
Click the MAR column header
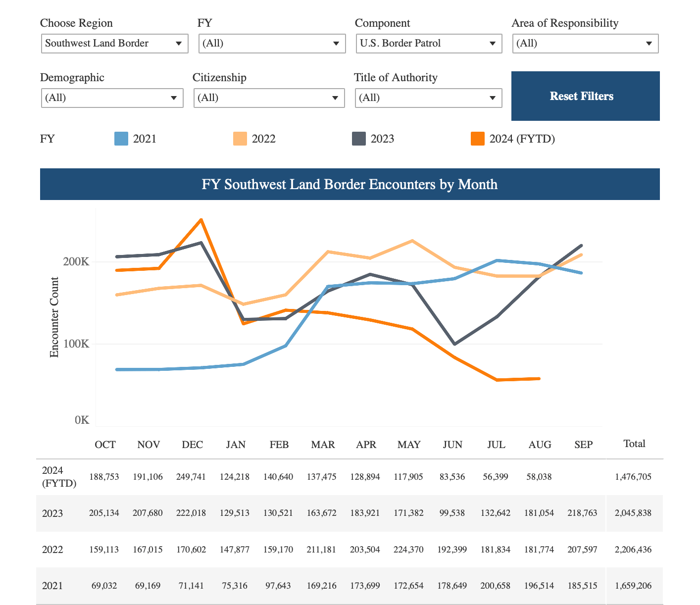tap(323, 445)
